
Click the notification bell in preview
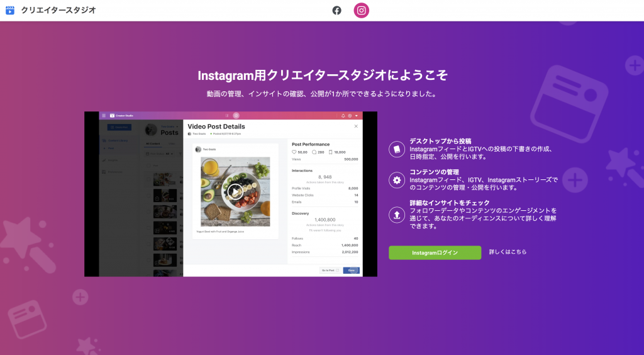point(343,116)
